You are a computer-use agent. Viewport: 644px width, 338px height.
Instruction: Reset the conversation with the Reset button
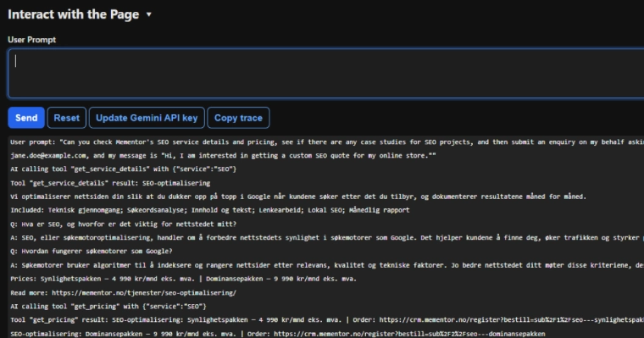[67, 118]
